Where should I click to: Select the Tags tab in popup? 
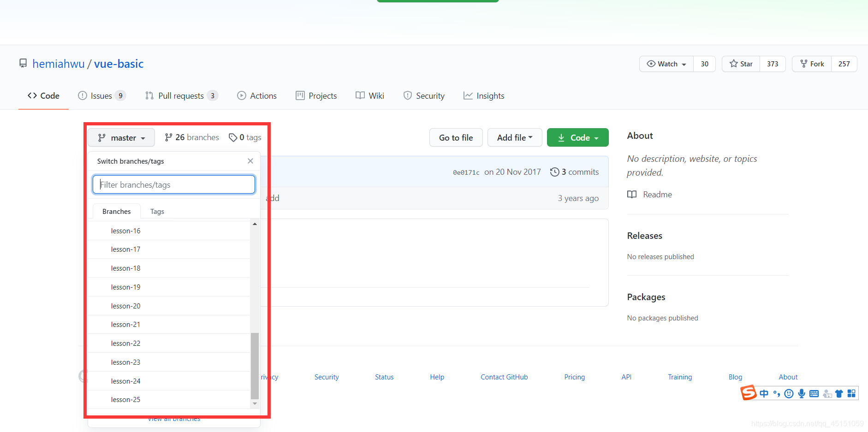click(x=157, y=211)
